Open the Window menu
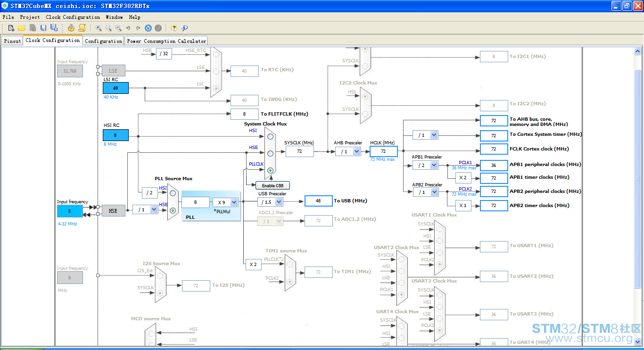 115,17
